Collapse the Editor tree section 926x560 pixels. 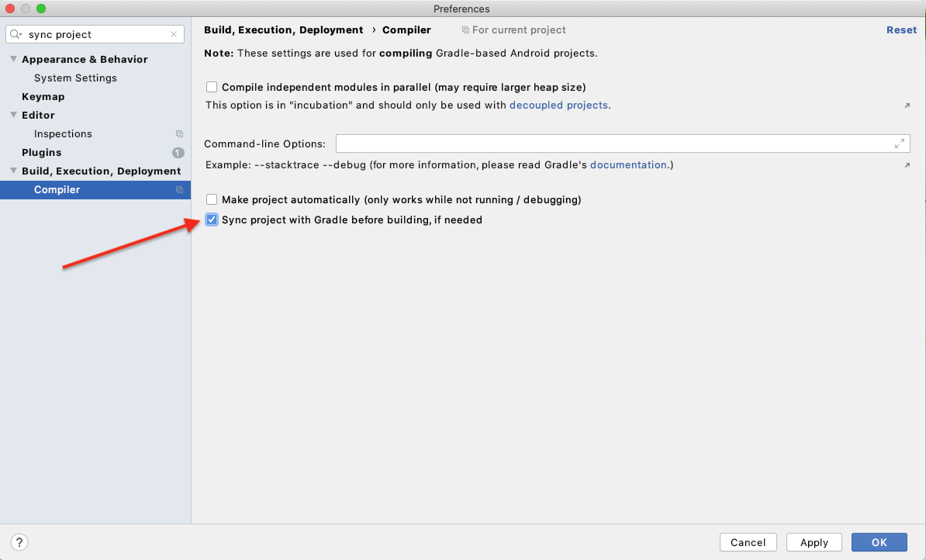[x=13, y=116]
